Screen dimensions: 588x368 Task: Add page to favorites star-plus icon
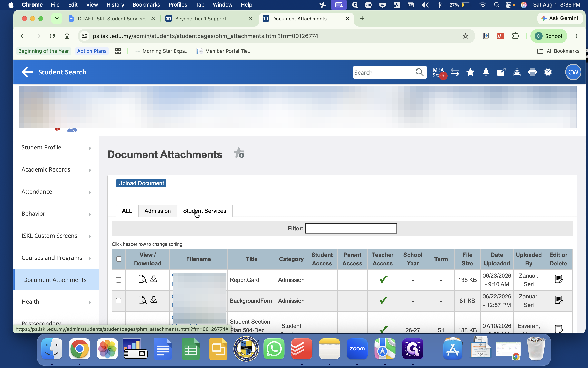239,153
